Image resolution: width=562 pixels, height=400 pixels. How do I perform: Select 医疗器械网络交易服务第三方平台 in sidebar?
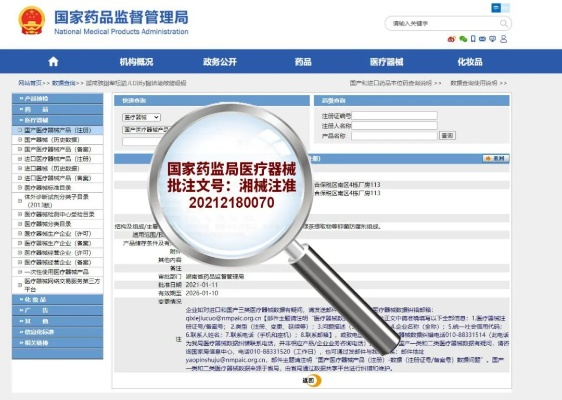(x=57, y=285)
